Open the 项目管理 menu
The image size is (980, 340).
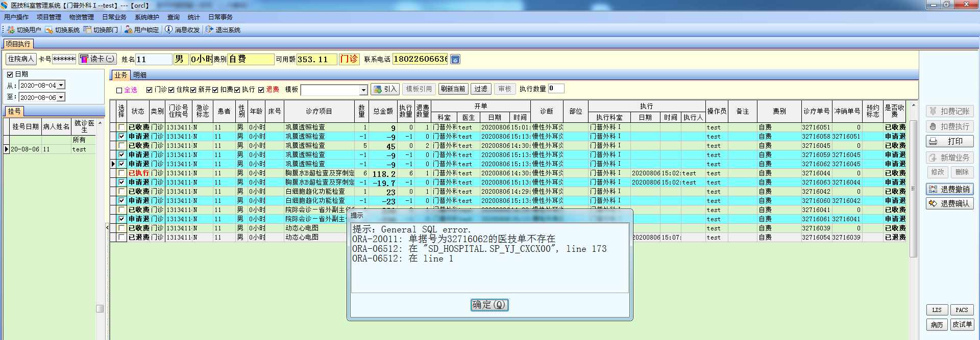click(49, 17)
